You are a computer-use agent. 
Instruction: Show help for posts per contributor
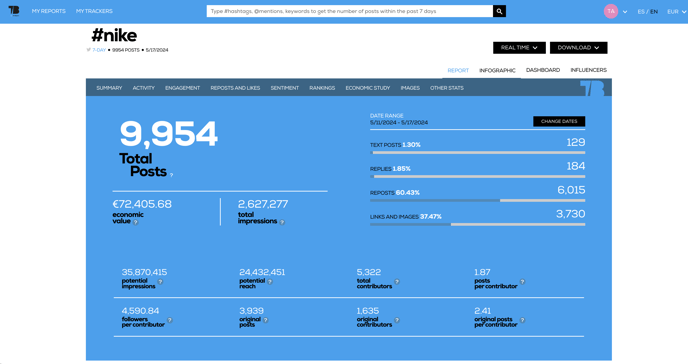(x=523, y=282)
